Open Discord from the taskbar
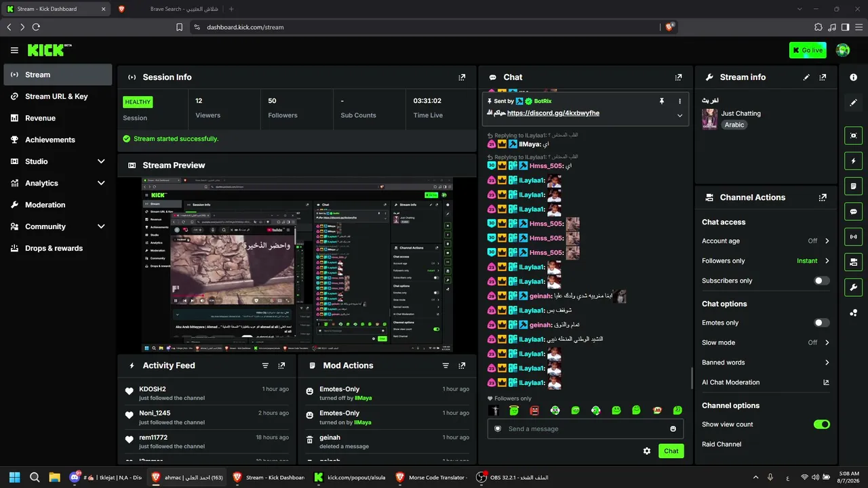Screen dimensions: 868x488 click(x=105, y=477)
